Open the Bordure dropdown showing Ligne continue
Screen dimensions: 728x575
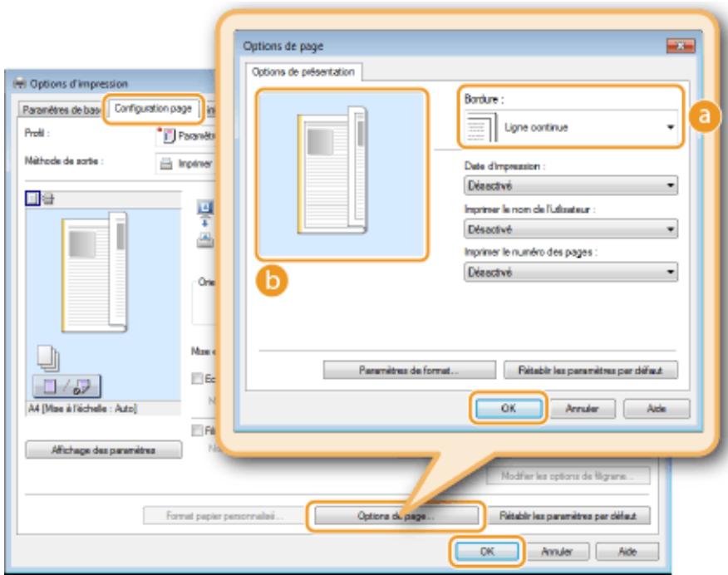tap(571, 126)
